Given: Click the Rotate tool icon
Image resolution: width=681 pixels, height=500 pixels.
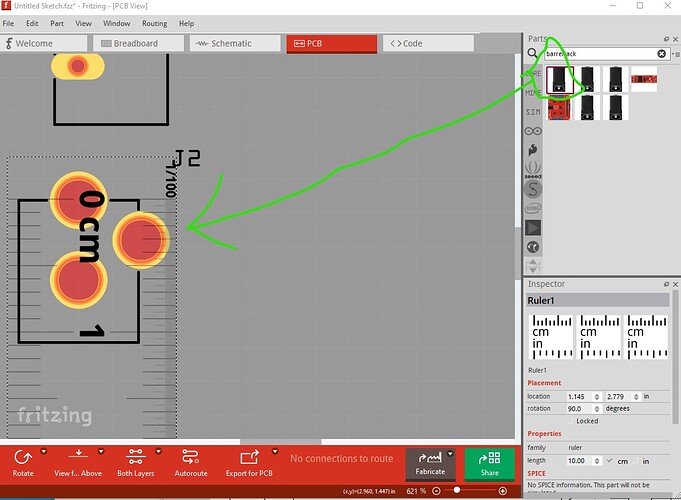Looking at the screenshot, I should [x=23, y=457].
